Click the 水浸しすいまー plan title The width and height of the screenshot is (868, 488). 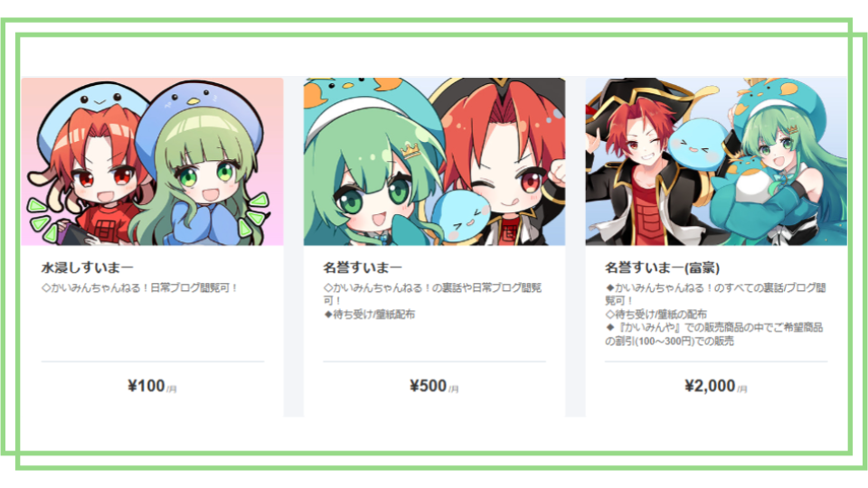(x=87, y=267)
